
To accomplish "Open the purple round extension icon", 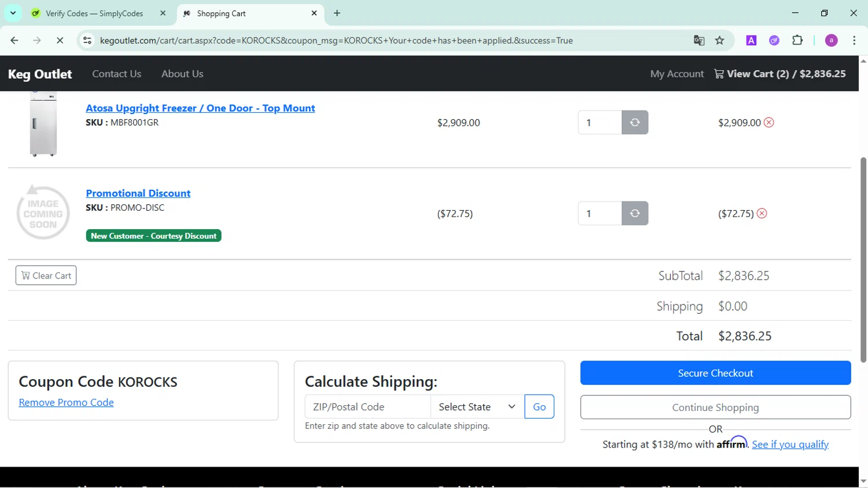I will click(x=774, y=40).
